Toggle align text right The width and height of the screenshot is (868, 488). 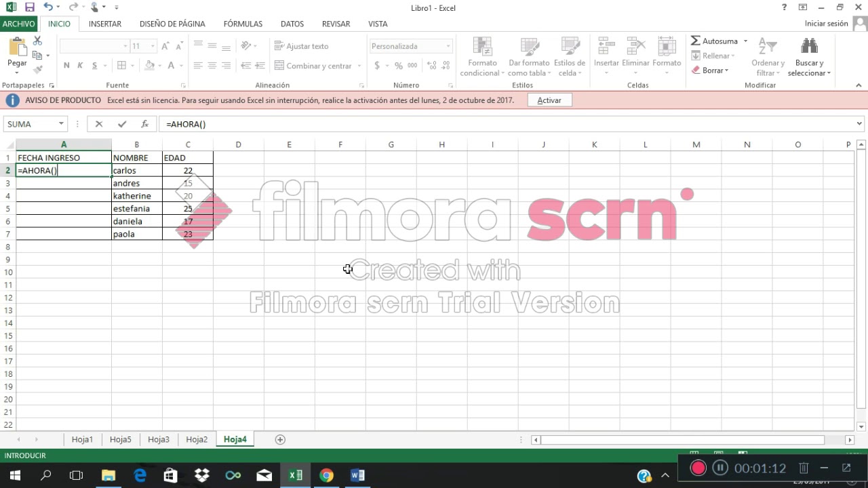[226, 66]
